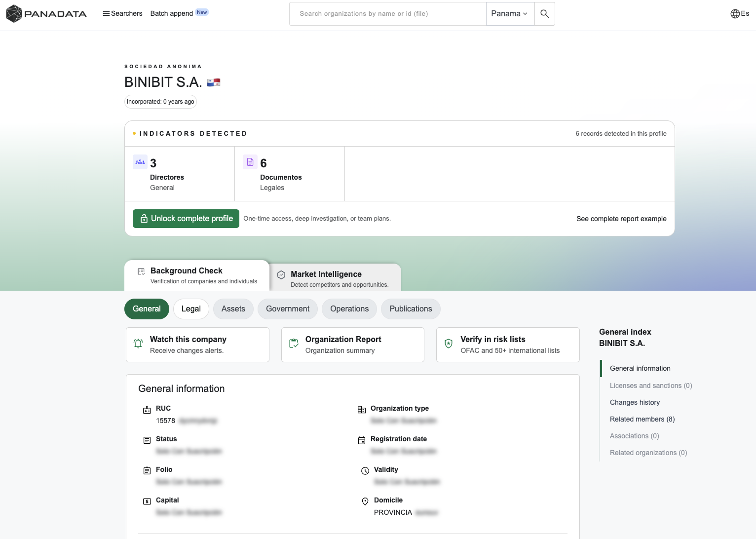Expand the Panama country dropdown

(510, 14)
